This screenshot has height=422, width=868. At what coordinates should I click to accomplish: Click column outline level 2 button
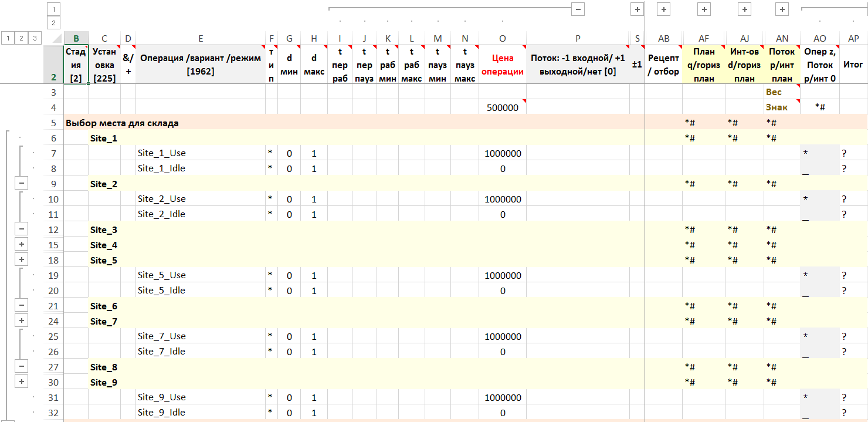pyautogui.click(x=53, y=23)
